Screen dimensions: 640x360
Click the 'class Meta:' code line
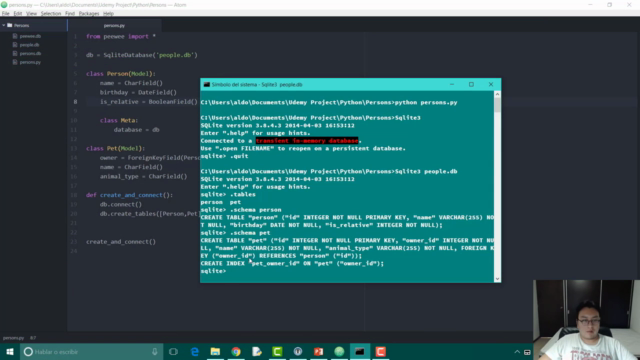point(119,120)
